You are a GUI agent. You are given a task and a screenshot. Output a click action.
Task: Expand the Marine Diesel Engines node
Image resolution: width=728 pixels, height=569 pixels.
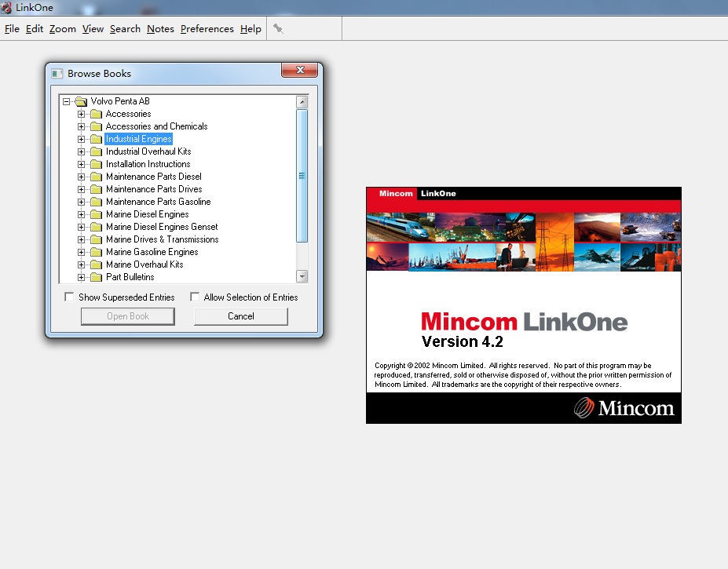coord(81,214)
